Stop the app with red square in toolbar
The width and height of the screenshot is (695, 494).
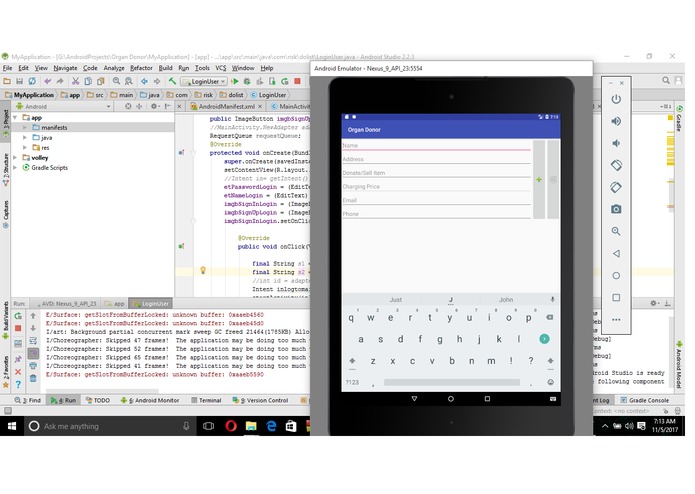click(x=297, y=81)
